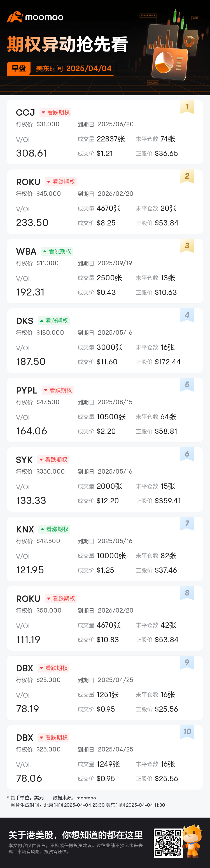Click the 2025/04/04 date in the header
The image size is (210, 868).
point(89,69)
